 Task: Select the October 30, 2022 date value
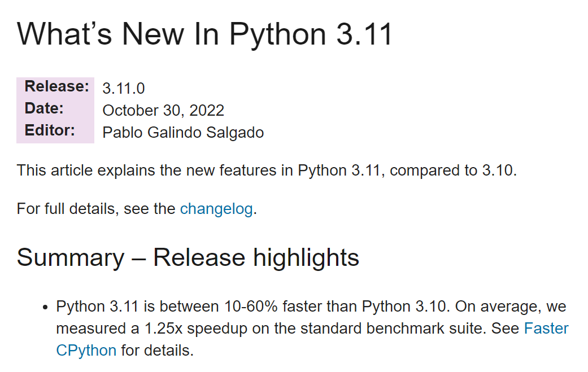163,111
